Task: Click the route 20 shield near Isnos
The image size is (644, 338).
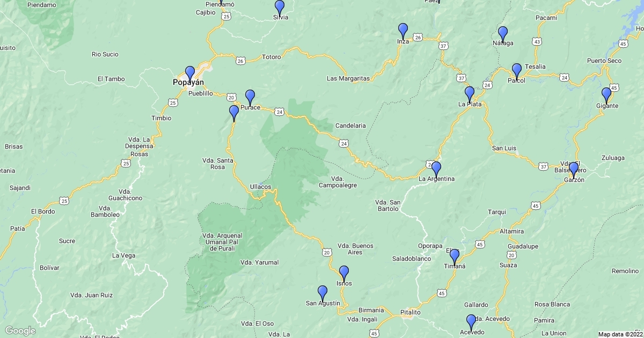Action: click(x=327, y=252)
